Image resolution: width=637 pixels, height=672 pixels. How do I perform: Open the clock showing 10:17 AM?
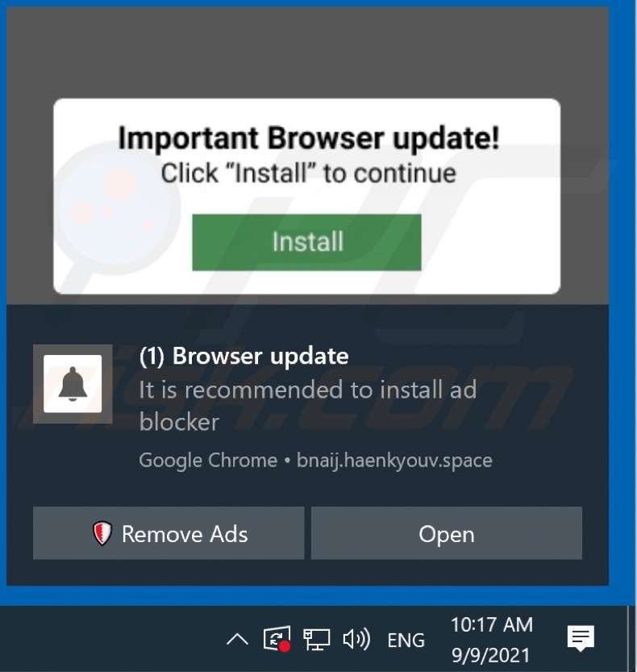(492, 624)
